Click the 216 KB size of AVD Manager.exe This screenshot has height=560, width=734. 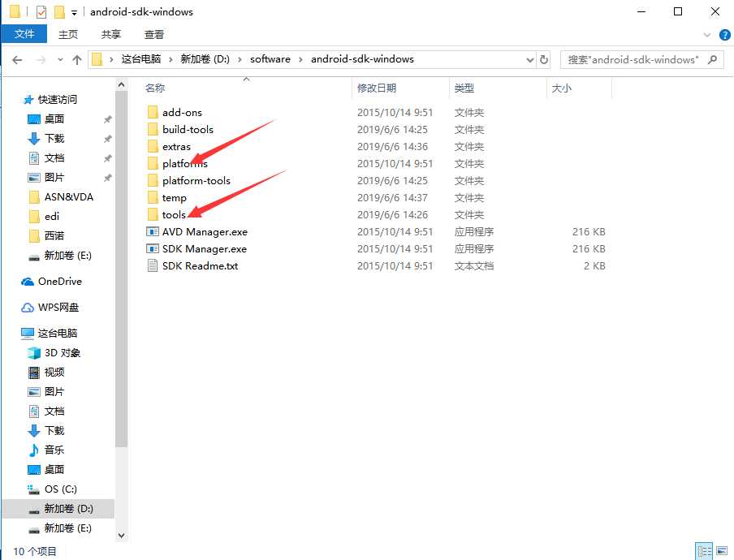(589, 231)
